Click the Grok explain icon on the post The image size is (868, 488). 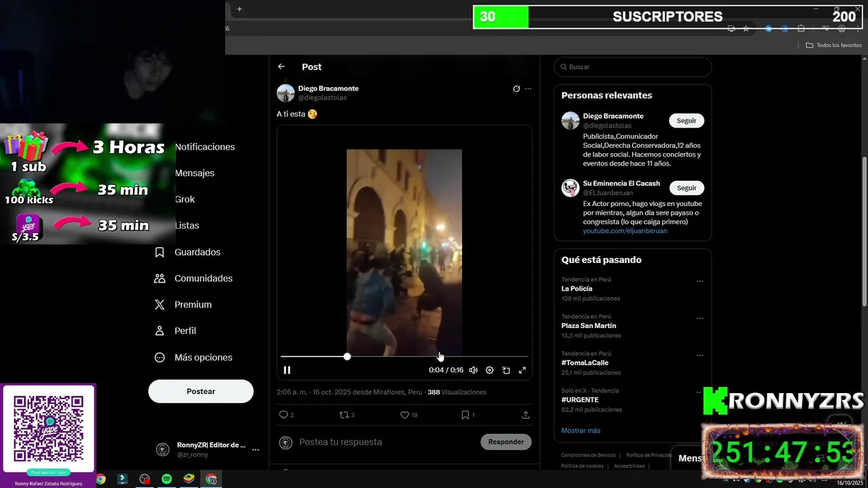click(516, 89)
